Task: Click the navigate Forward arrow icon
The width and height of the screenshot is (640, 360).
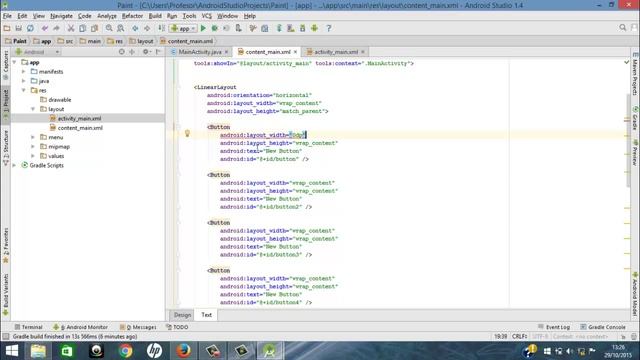Action: [147, 28]
